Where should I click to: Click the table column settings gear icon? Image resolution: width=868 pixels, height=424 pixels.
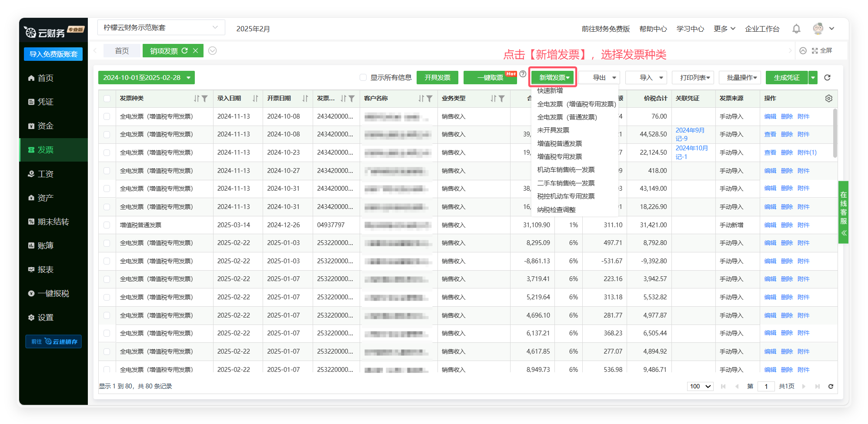coord(828,99)
